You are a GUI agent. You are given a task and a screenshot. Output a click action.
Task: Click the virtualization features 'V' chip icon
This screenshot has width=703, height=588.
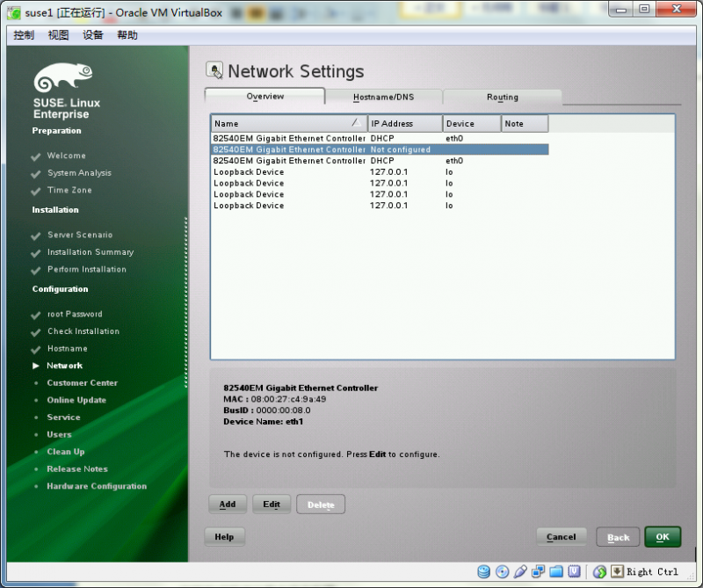point(574,571)
